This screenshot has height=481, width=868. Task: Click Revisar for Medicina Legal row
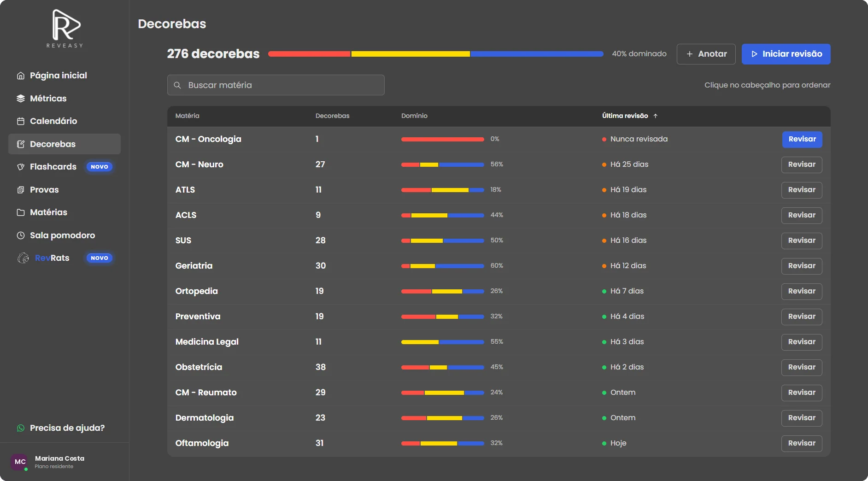[x=802, y=342]
